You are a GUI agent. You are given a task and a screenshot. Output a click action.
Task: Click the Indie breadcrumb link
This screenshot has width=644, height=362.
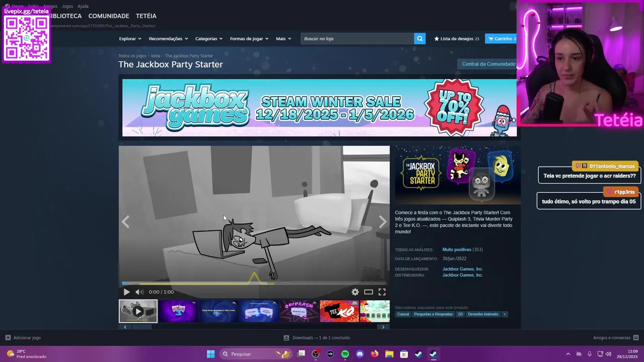[155, 56]
